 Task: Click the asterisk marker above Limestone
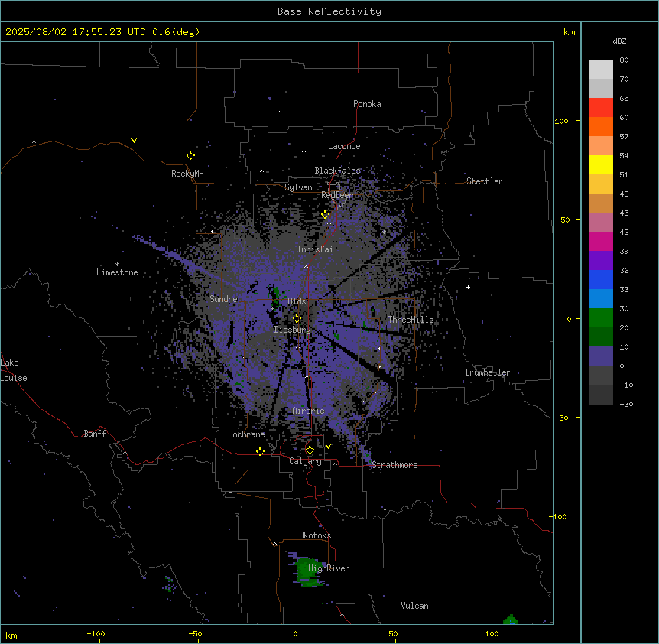pos(117,265)
